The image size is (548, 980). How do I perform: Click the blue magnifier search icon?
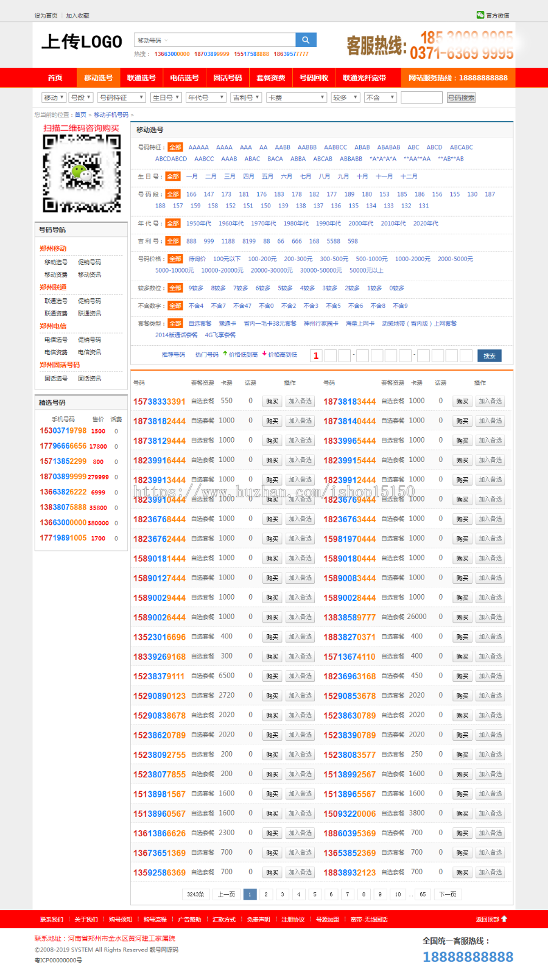[306, 40]
